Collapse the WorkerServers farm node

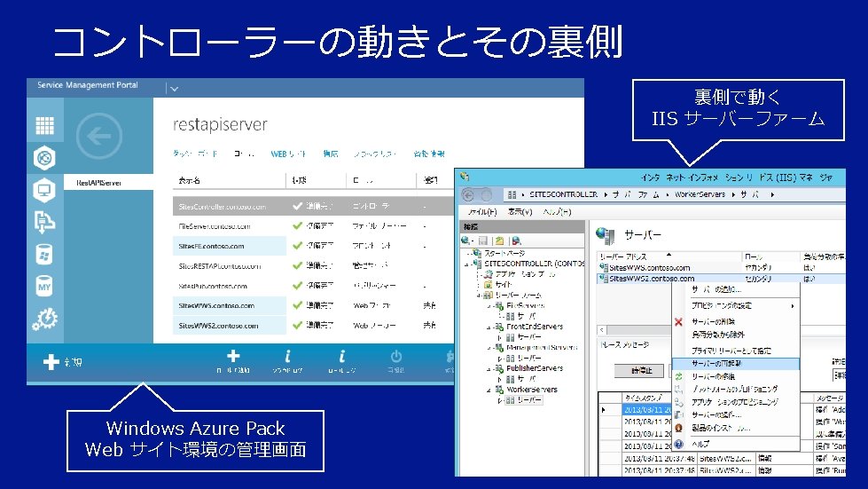(x=489, y=390)
